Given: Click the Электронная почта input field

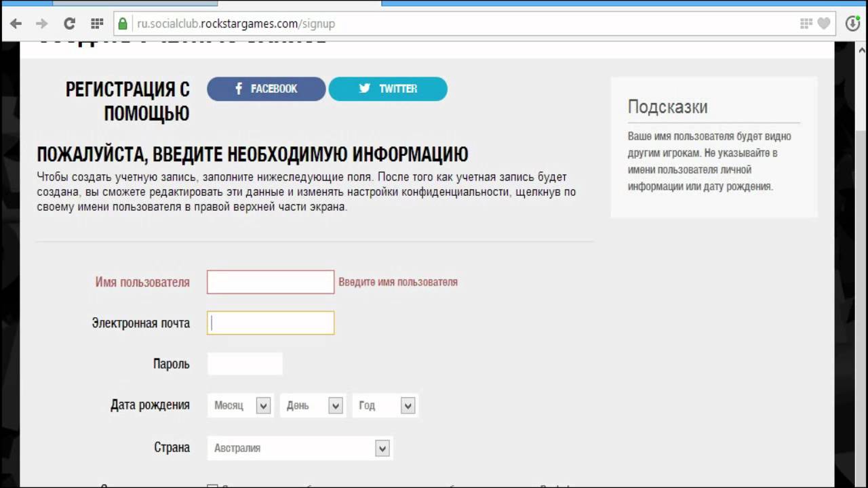Looking at the screenshot, I should tap(271, 323).
